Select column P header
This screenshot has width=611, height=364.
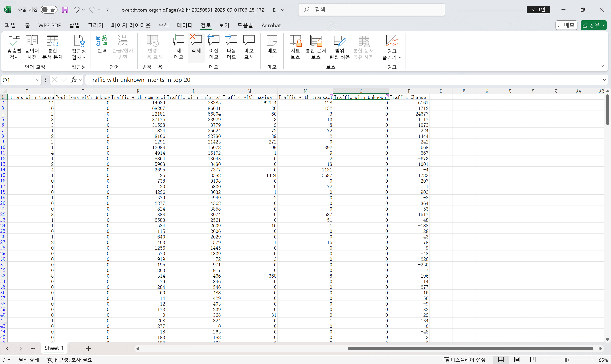[409, 91]
